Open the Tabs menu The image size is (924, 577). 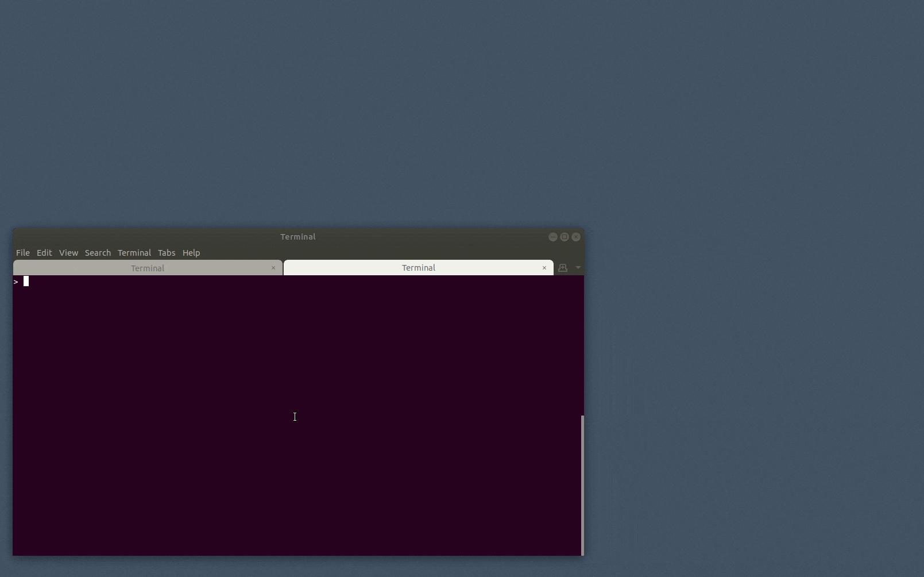pos(167,253)
